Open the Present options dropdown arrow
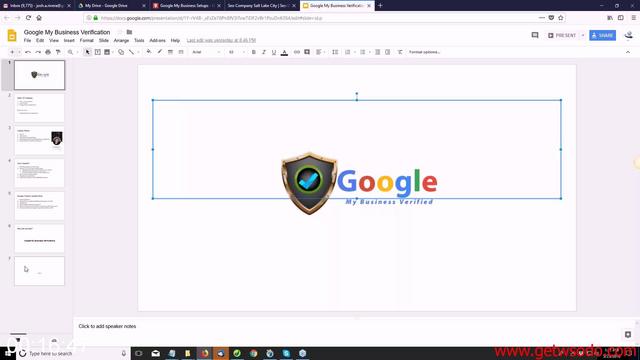640x360 pixels. [582, 36]
